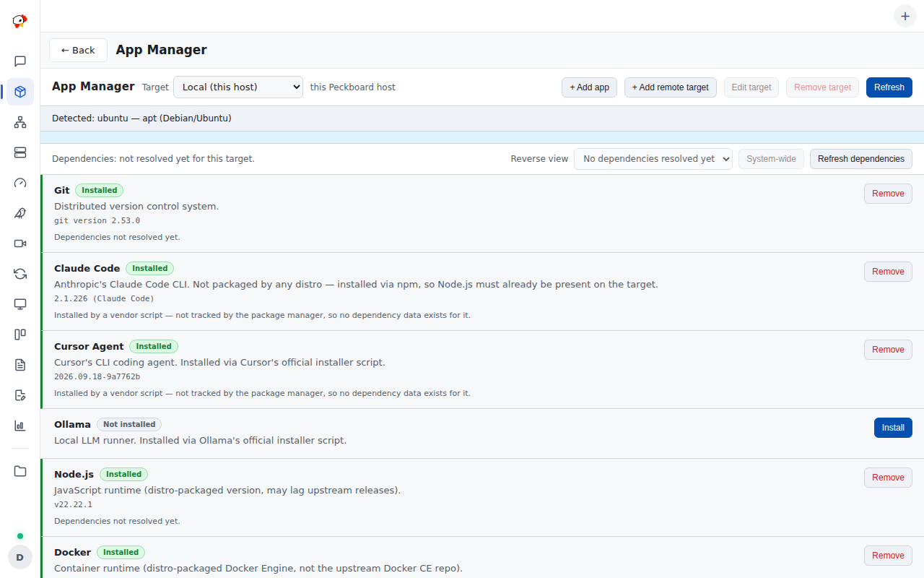The height and width of the screenshot is (578, 924).
Task: Click the blue Refresh button
Action: 889,87
